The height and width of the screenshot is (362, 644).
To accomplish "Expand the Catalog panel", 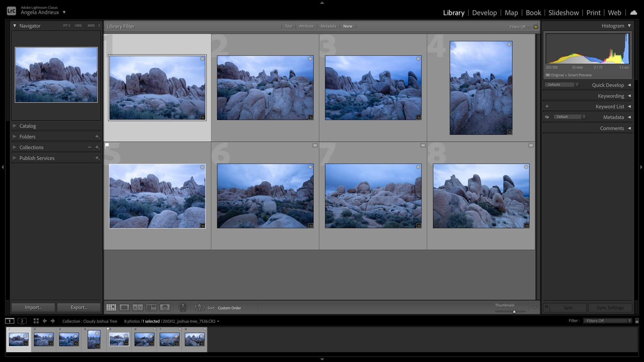I will click(x=27, y=126).
